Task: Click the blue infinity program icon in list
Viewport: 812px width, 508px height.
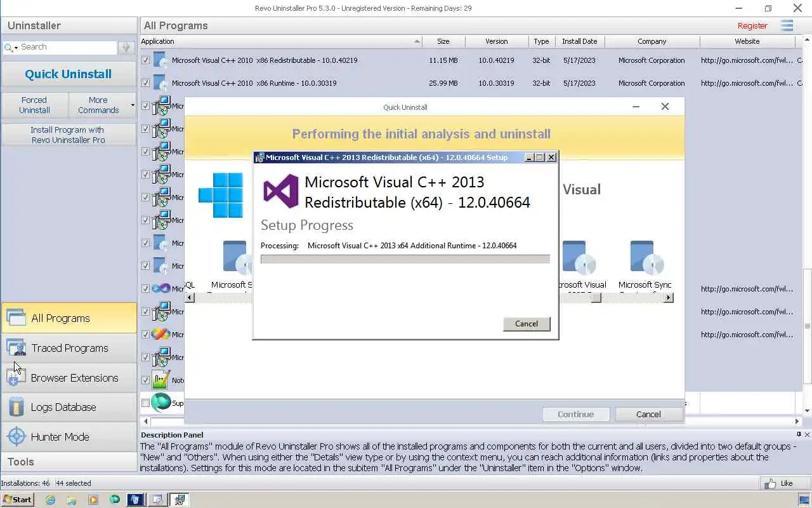Action: [161, 288]
